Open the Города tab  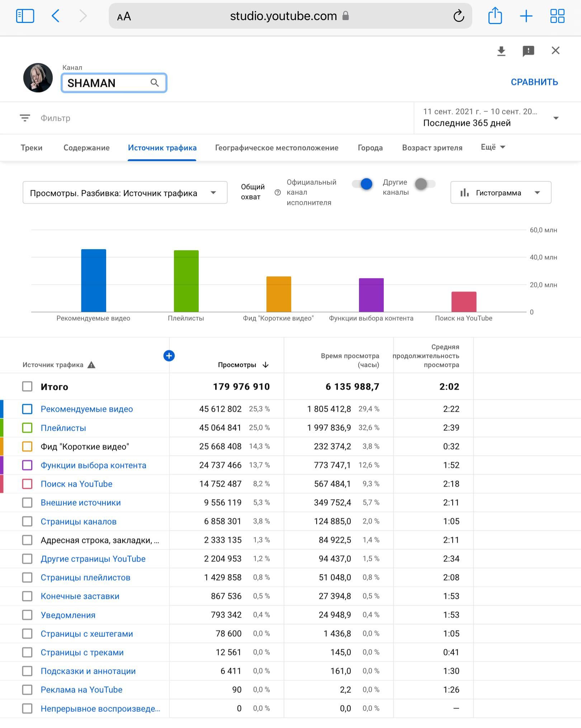[370, 148]
